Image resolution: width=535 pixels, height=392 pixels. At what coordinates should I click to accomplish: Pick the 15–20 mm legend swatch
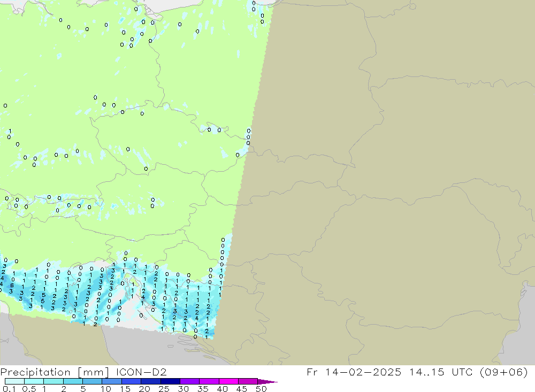pos(132,381)
